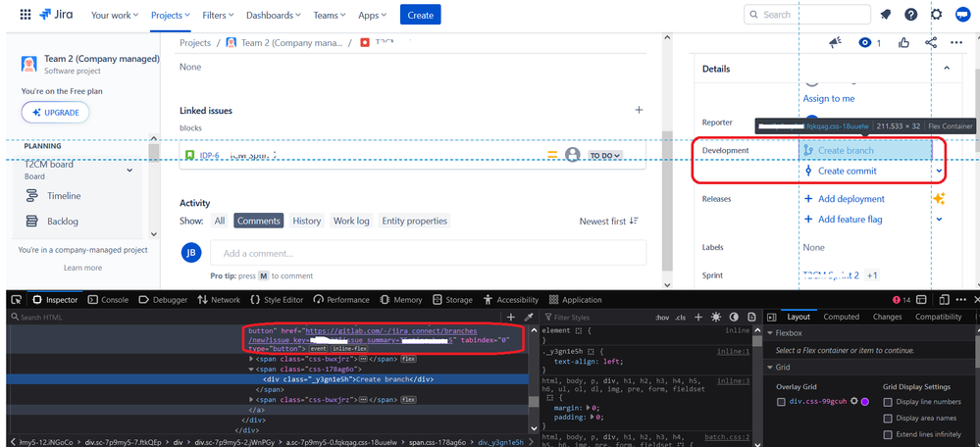This screenshot has height=447, width=980.
Task: Switch to the Network tab
Action: coord(219,300)
